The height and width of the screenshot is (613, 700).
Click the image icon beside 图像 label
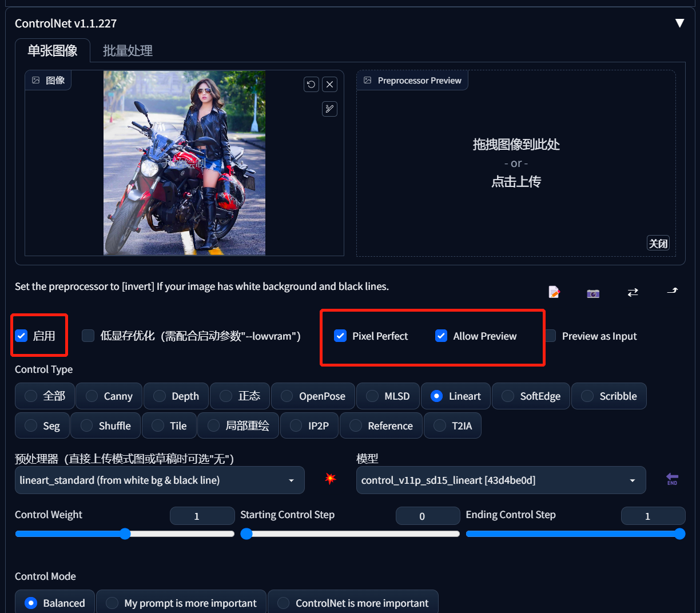pyautogui.click(x=36, y=80)
